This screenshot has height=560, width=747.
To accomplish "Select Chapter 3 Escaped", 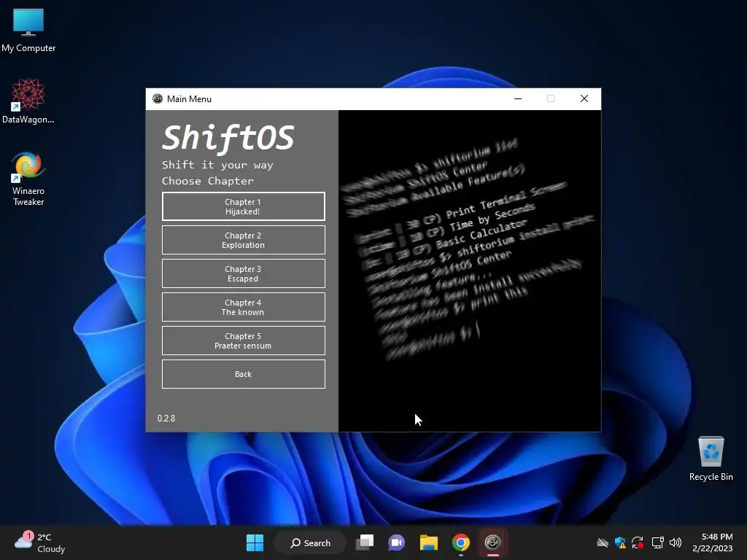I will pyautogui.click(x=244, y=273).
